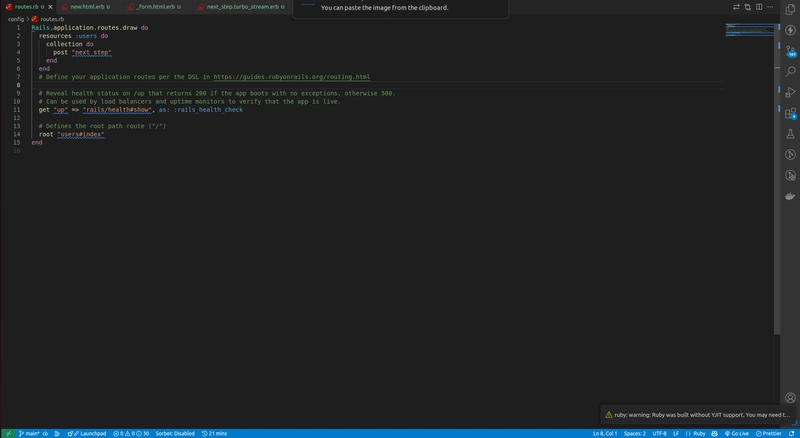Click the ruby YJIT warning notification

[x=697, y=415]
